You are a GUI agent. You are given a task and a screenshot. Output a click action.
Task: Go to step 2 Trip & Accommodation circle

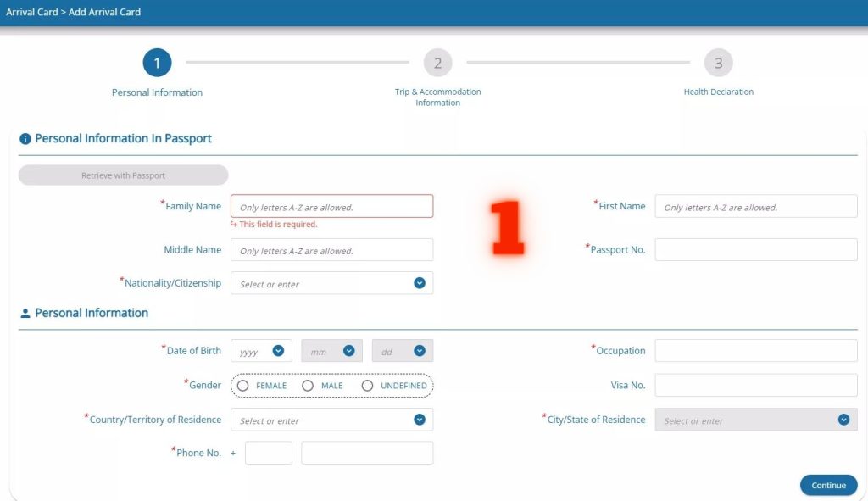click(x=437, y=63)
